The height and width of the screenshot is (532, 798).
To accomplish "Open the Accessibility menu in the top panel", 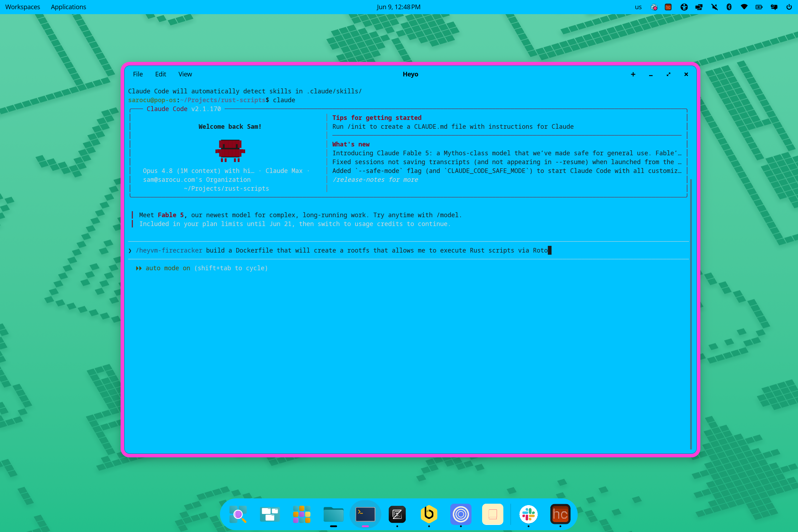I will tap(684, 7).
